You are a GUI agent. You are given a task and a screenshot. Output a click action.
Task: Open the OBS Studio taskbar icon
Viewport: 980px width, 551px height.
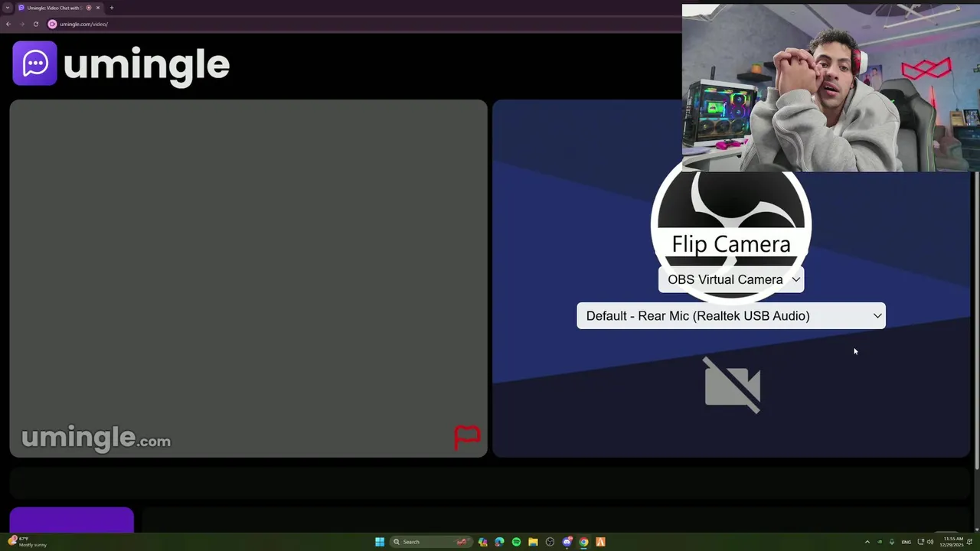550,542
